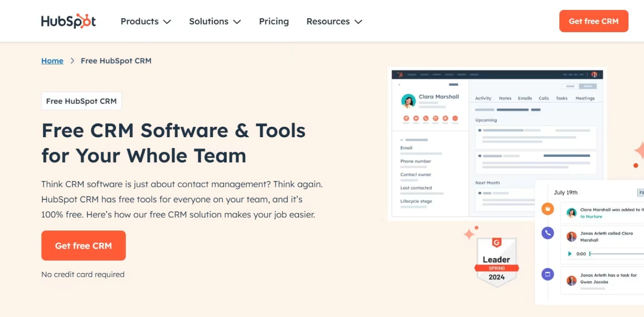Click the orange Get free CRM hero button
This screenshot has width=644, height=317.
[83, 245]
